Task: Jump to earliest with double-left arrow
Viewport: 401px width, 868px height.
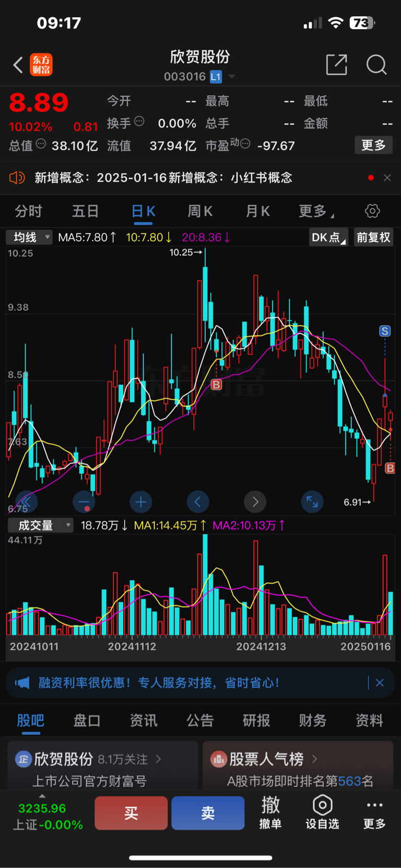Action: click(x=27, y=502)
